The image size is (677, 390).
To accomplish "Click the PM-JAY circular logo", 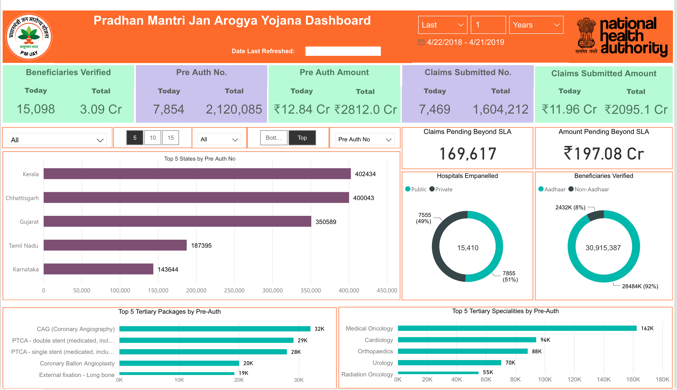I will point(29,37).
